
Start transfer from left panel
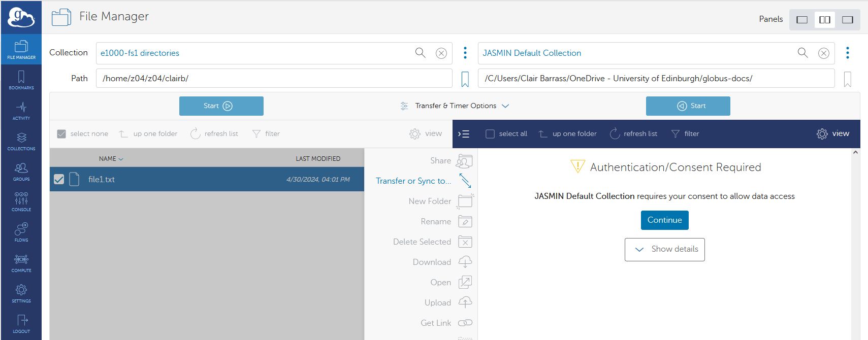221,106
